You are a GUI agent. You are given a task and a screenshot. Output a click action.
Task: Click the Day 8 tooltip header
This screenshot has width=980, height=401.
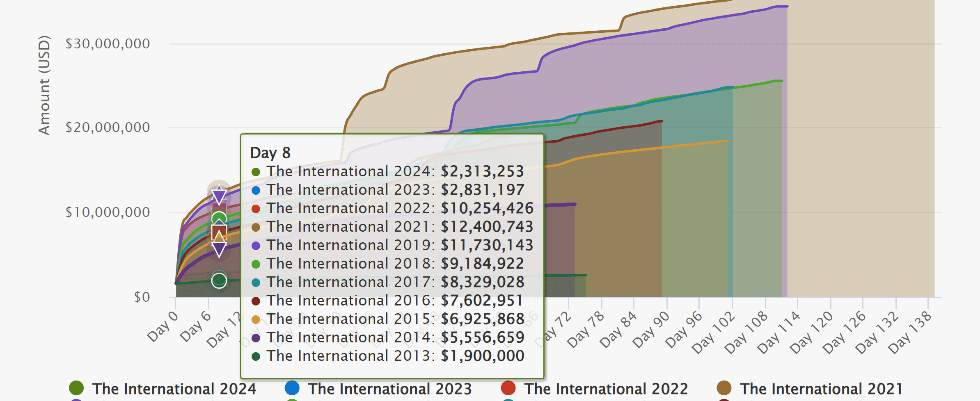coord(270,153)
